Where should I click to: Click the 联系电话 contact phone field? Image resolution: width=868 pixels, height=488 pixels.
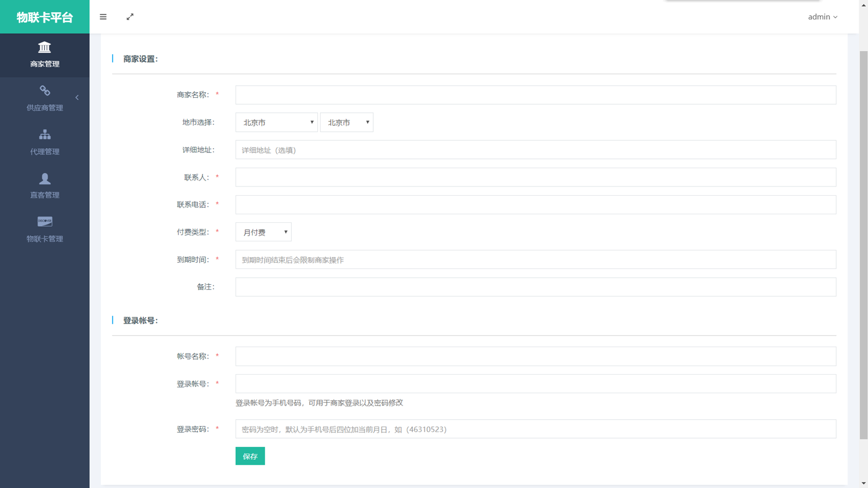click(535, 205)
